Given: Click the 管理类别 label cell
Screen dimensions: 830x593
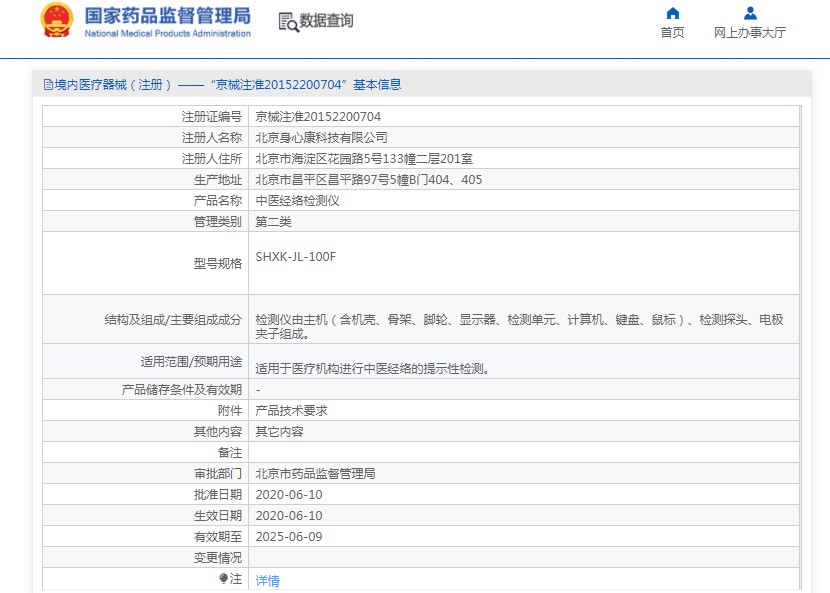Looking at the screenshot, I should pos(146,222).
